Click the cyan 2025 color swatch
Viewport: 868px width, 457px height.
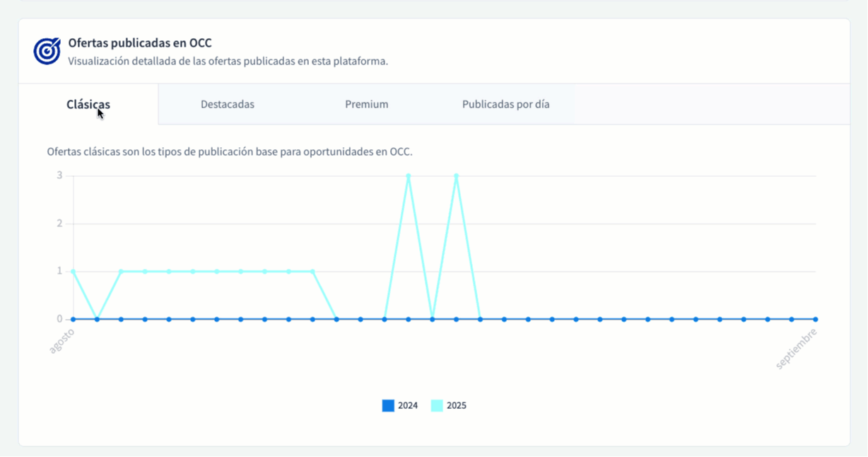(x=436, y=405)
